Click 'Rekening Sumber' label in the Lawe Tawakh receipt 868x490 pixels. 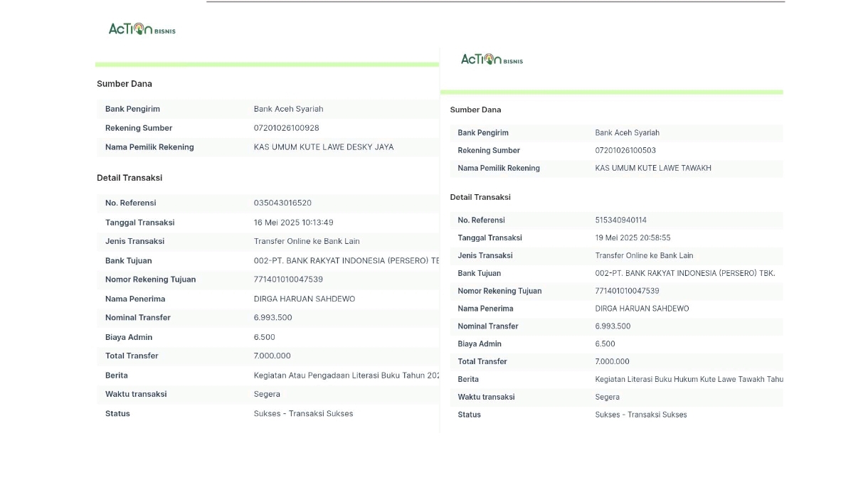click(489, 151)
